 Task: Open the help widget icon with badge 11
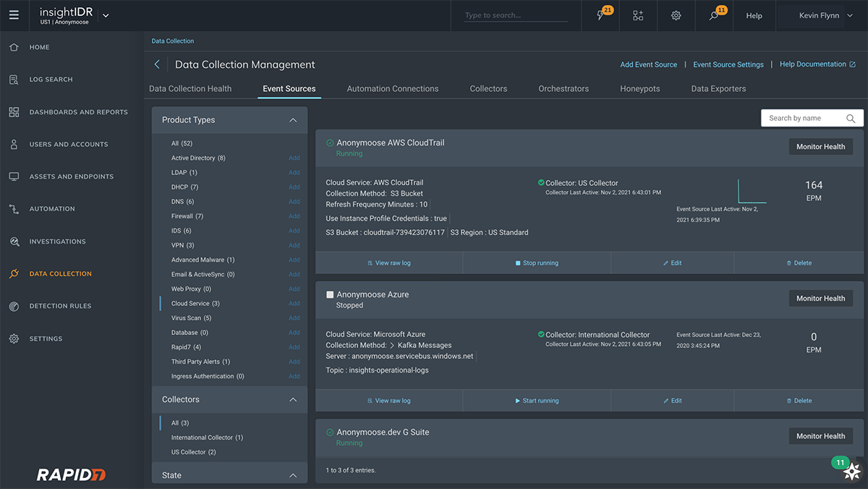click(x=852, y=471)
